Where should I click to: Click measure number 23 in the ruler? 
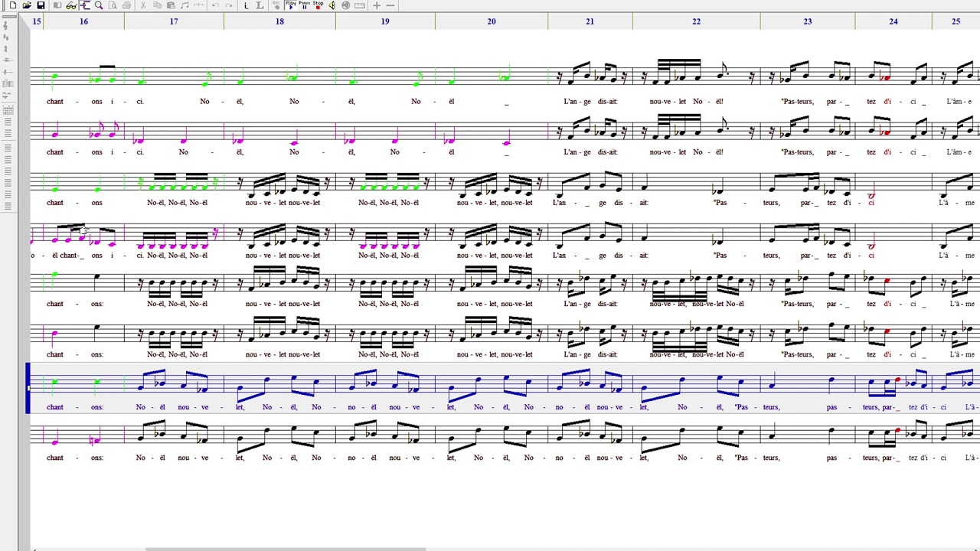tap(808, 21)
